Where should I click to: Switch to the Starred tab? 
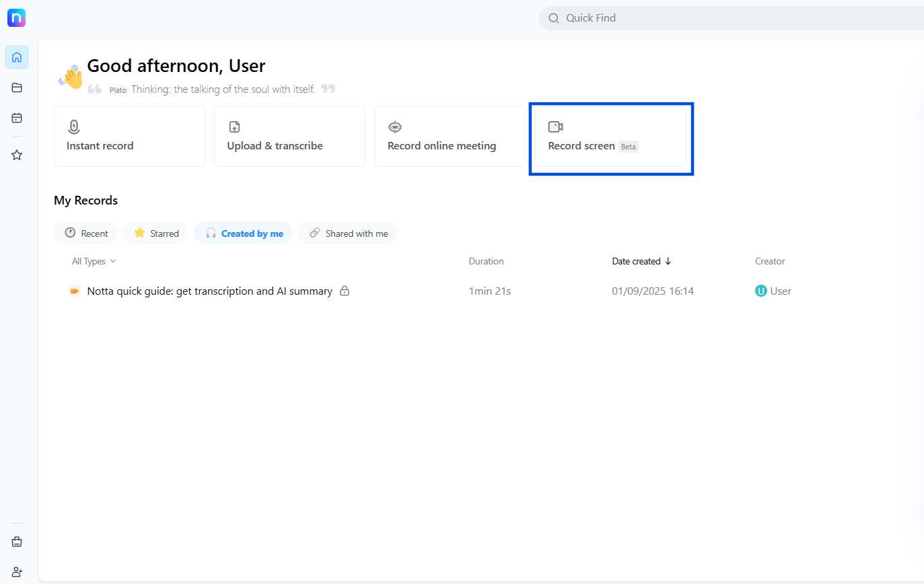coord(155,233)
